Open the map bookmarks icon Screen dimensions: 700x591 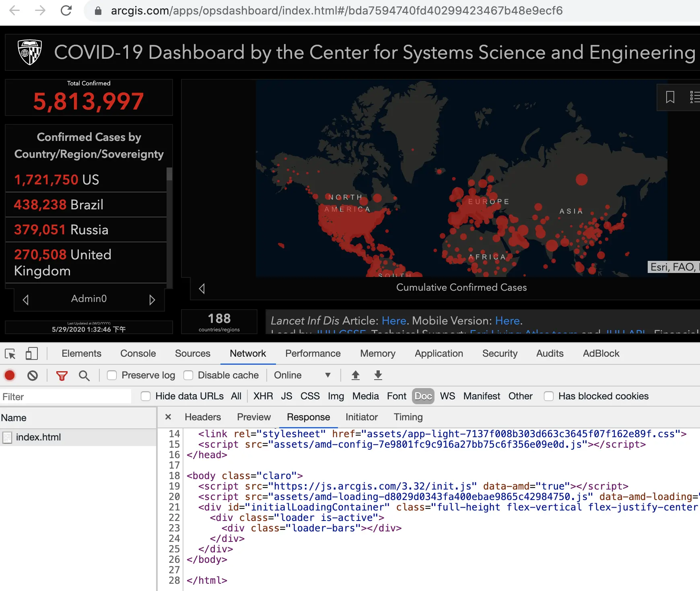tap(670, 97)
